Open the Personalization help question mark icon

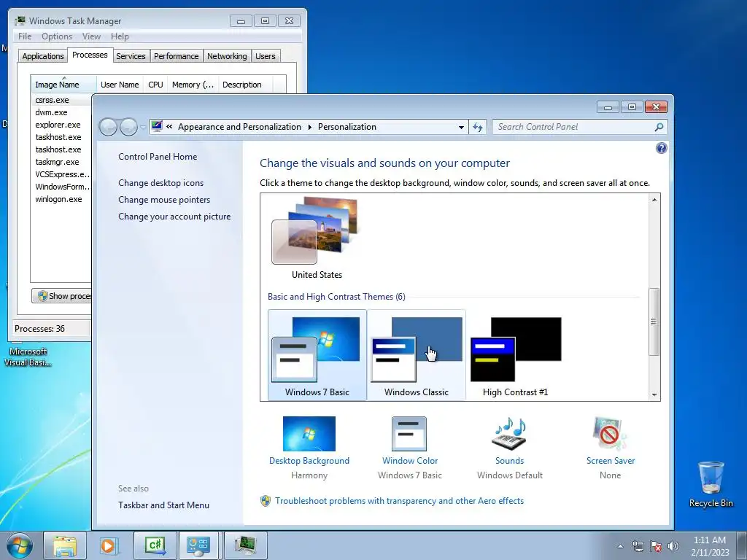[661, 148]
